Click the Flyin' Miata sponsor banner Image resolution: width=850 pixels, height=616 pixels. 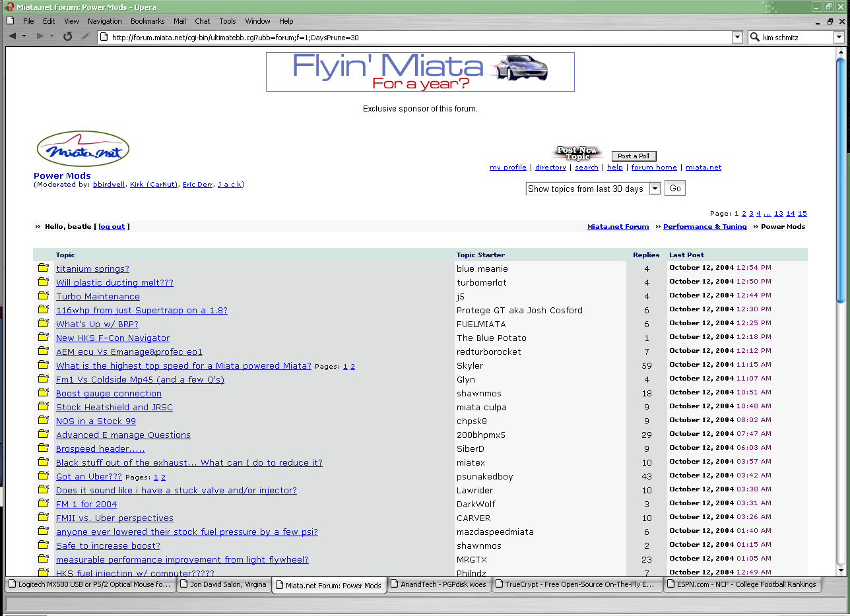click(420, 72)
